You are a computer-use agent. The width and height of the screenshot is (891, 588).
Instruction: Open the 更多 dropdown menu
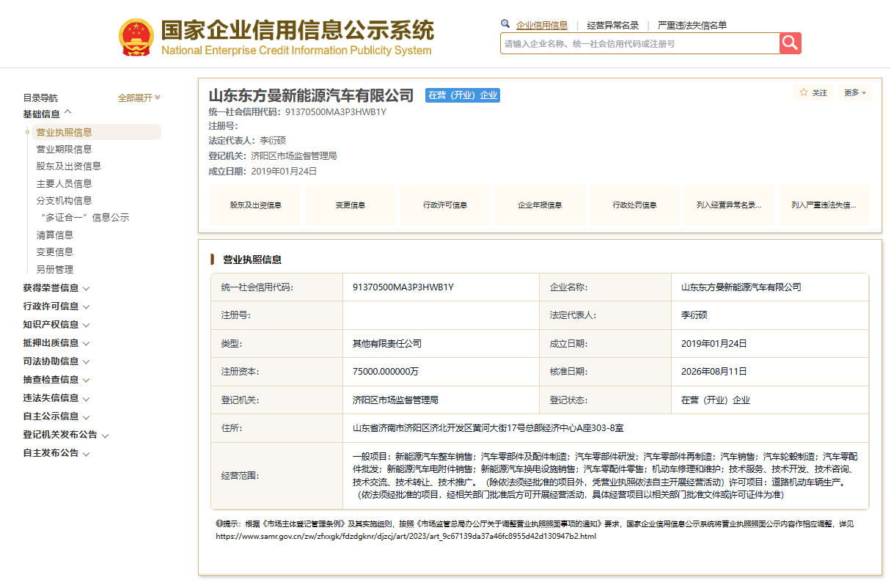[855, 92]
